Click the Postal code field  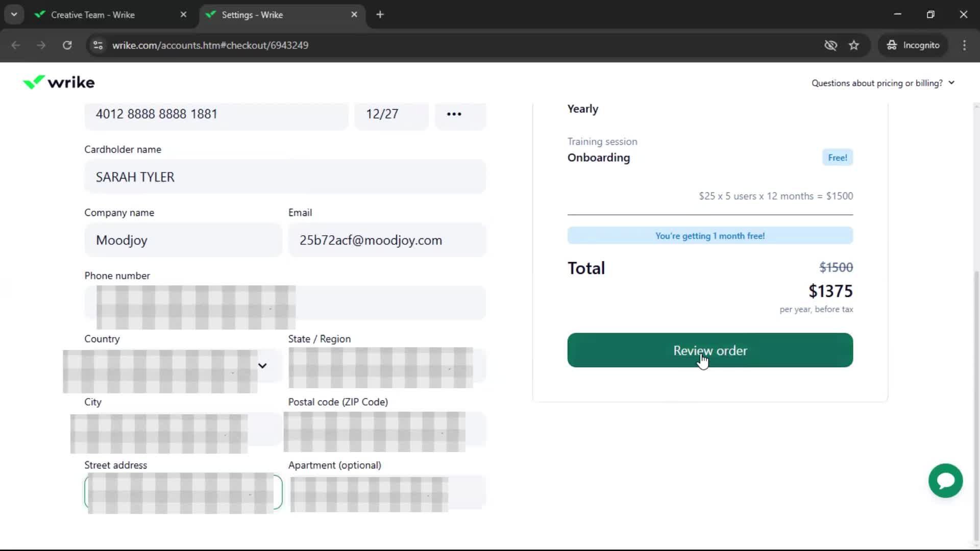[387, 429]
